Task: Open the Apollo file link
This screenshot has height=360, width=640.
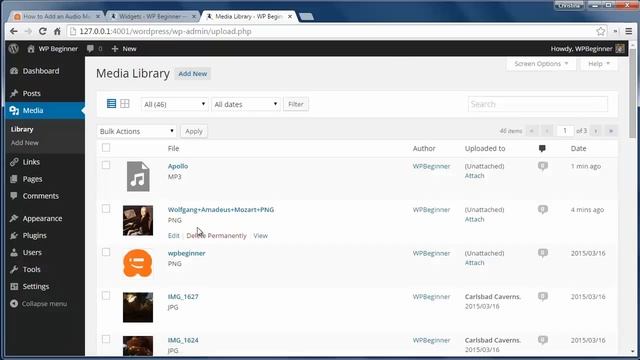Action: [x=178, y=166]
